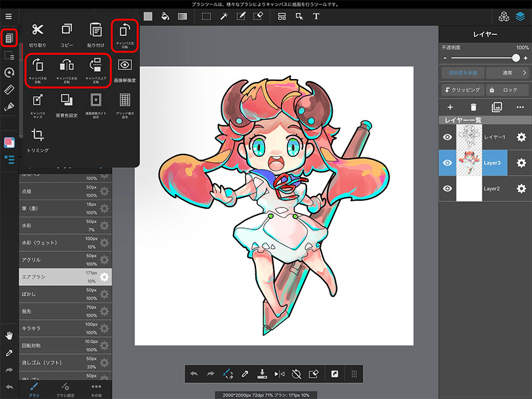Open 背景色設定 background color settings

click(67, 106)
